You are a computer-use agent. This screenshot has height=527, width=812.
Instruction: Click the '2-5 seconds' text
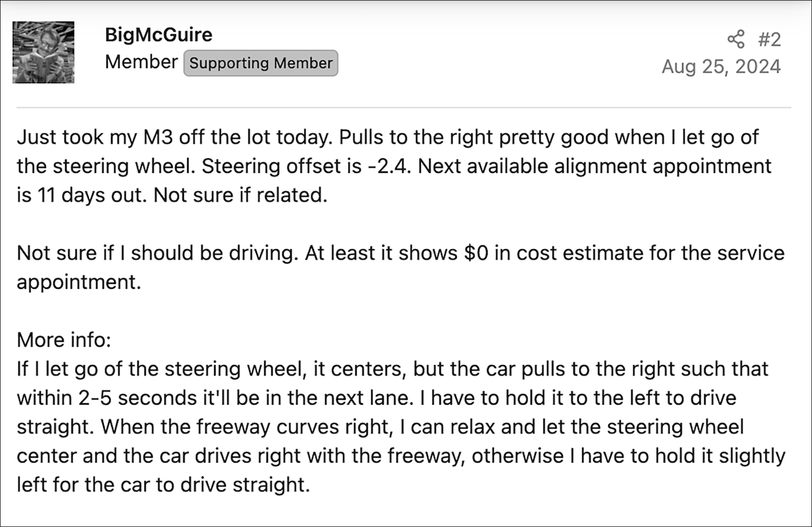(138, 399)
